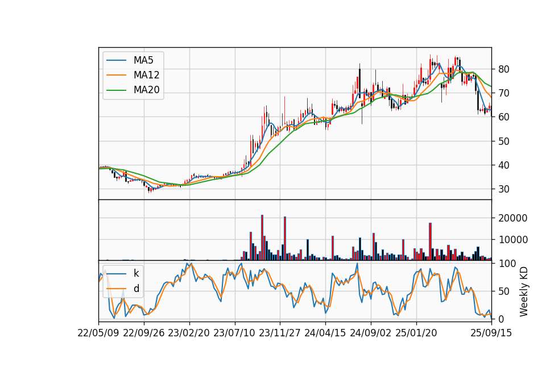This screenshot has height=392, width=546.
Task: Click the price axis value 50
Action: (504, 141)
